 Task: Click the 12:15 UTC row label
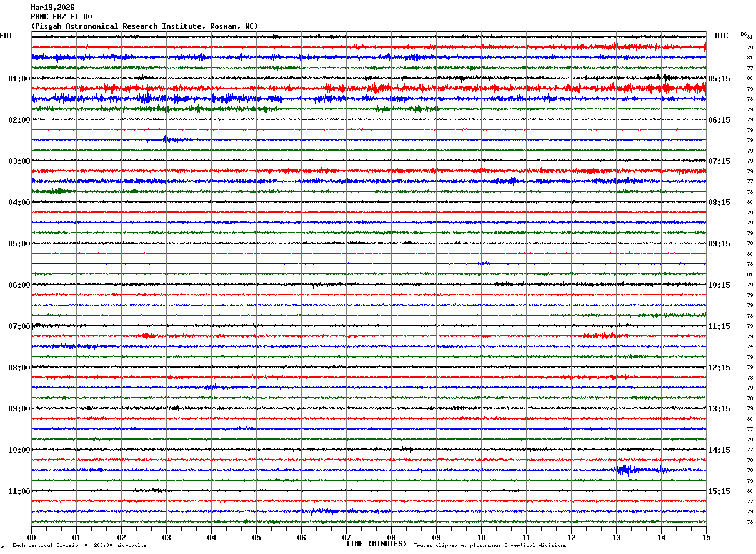point(719,368)
